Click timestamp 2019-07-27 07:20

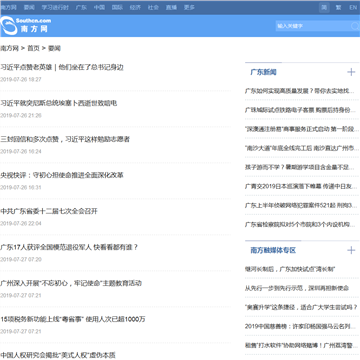click(x=21, y=260)
